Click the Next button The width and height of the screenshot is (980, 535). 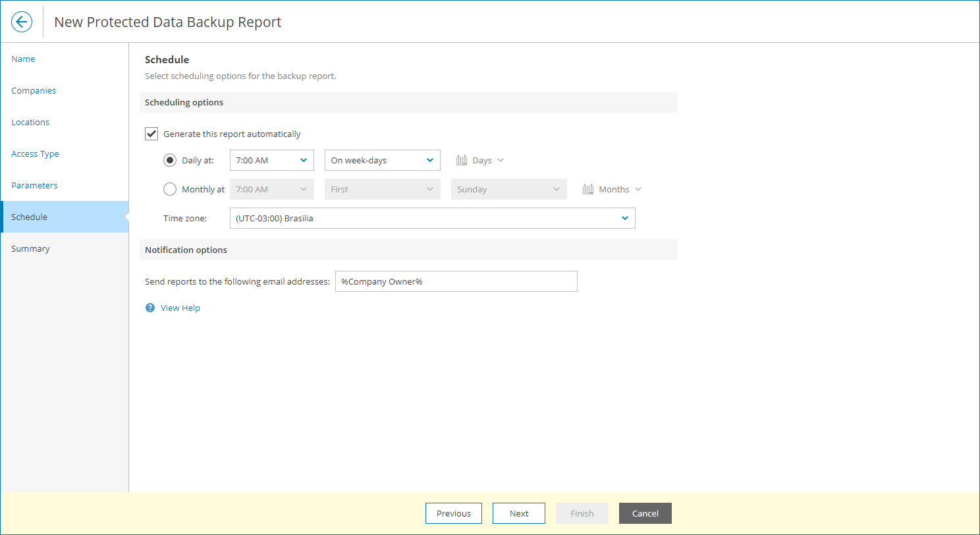(519, 513)
